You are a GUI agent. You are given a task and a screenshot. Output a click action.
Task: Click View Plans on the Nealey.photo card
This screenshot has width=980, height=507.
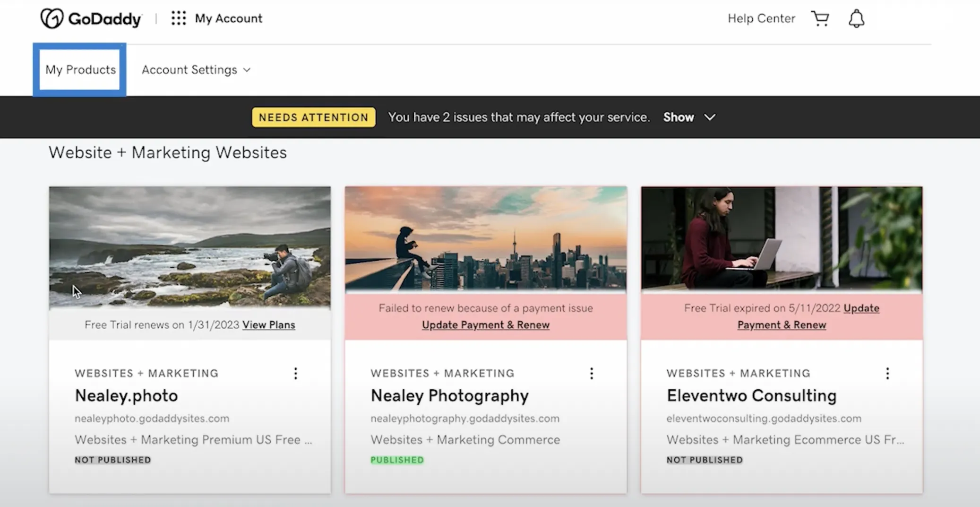[x=269, y=325]
